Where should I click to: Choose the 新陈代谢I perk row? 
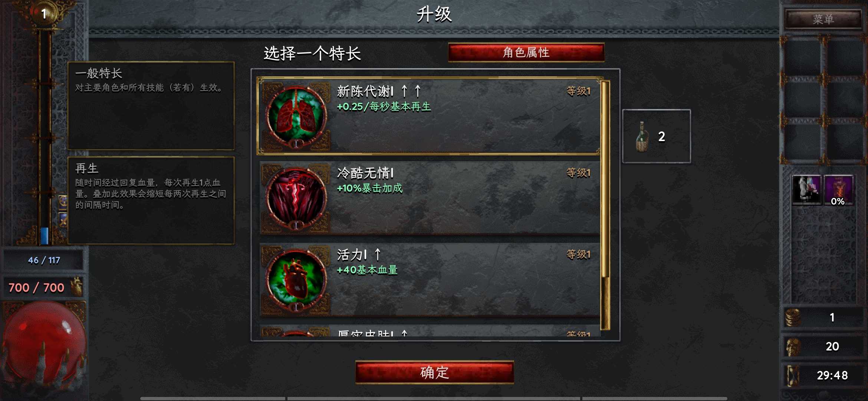(430, 115)
